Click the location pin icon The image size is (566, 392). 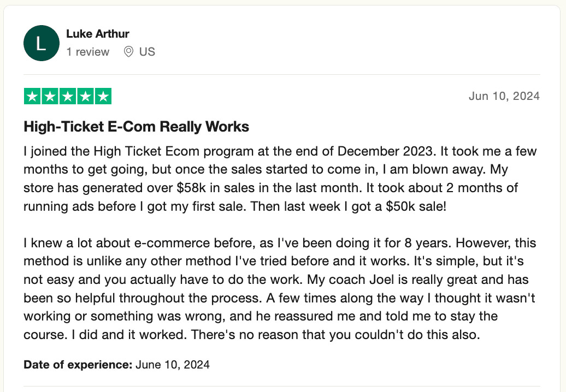(x=129, y=52)
